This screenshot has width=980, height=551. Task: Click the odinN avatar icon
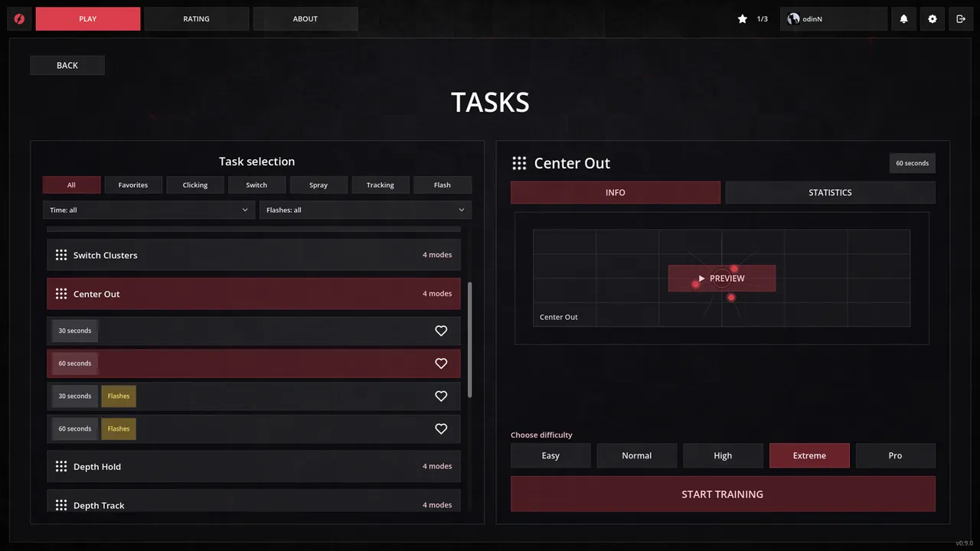click(x=793, y=19)
